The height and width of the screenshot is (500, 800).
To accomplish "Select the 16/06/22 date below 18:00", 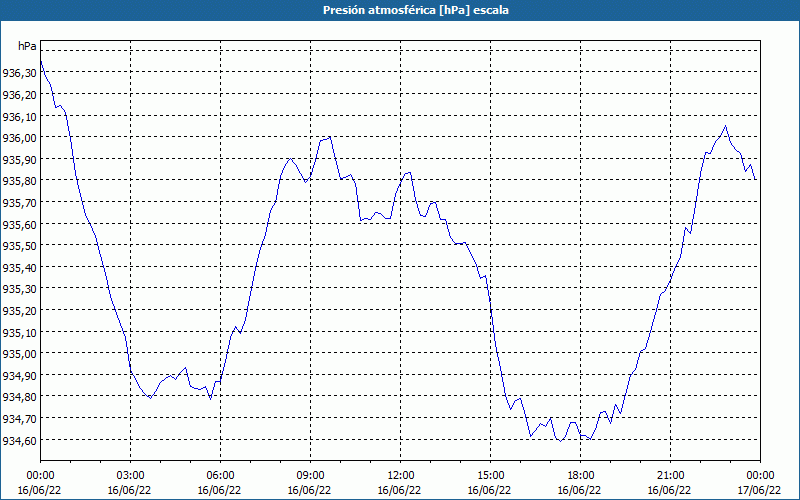I will point(579,490).
